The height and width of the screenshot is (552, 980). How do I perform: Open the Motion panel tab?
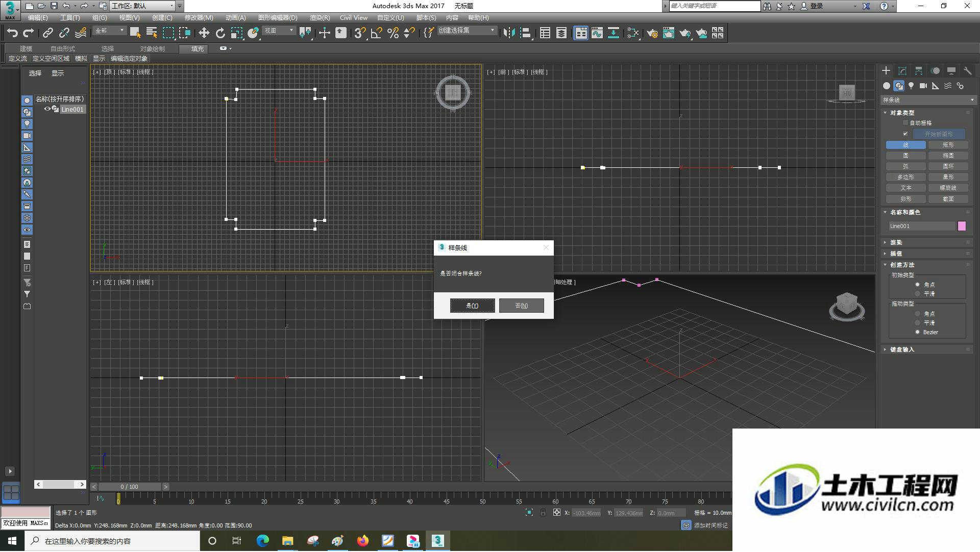coord(935,71)
